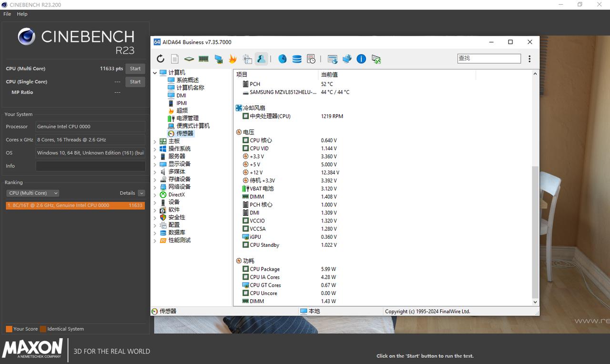This screenshot has height=364, width=610.
Task: Select DMI under 计算机 in the tree
Action: (x=181, y=95)
